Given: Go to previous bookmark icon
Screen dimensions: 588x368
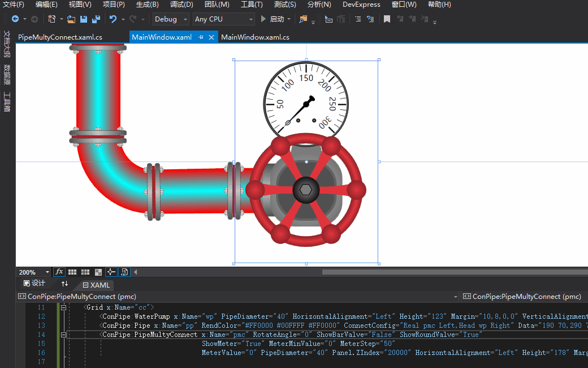Looking at the screenshot, I should click(400, 19).
